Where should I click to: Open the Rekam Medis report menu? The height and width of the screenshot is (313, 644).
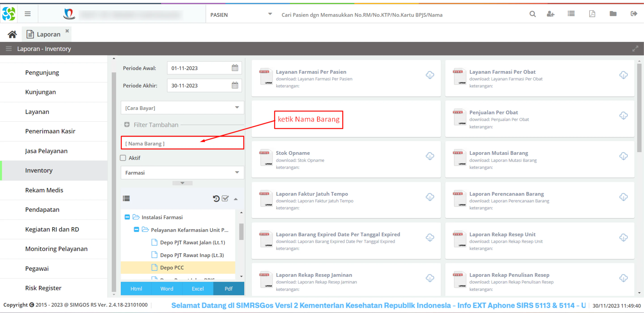pyautogui.click(x=44, y=190)
